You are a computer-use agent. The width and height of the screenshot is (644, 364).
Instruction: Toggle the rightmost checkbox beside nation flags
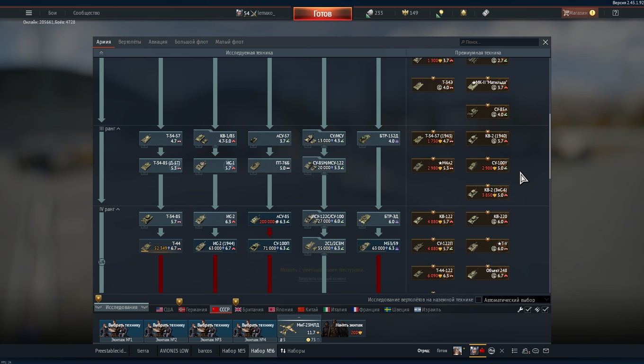546,309
